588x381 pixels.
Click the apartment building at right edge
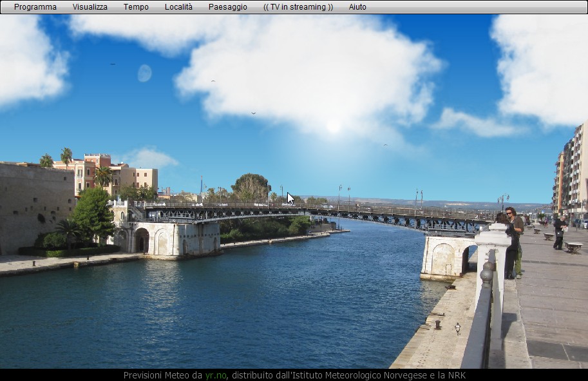coord(573,171)
